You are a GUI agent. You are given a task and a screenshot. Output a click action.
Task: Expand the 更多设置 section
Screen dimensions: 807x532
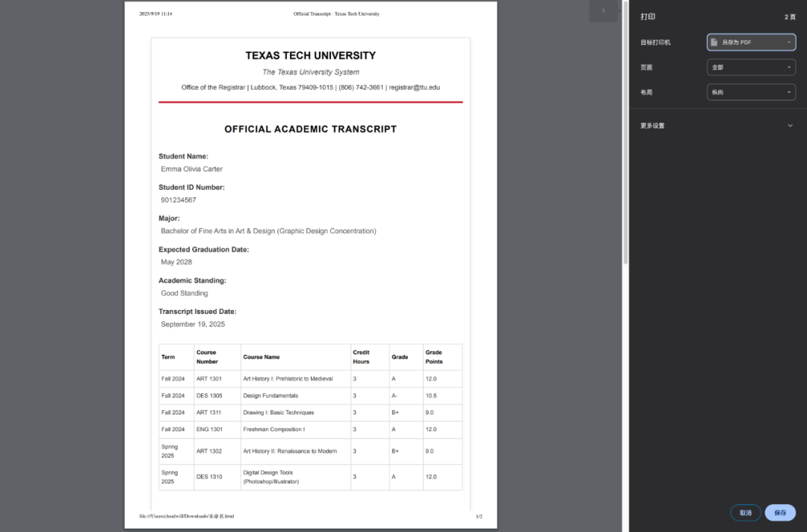point(716,126)
